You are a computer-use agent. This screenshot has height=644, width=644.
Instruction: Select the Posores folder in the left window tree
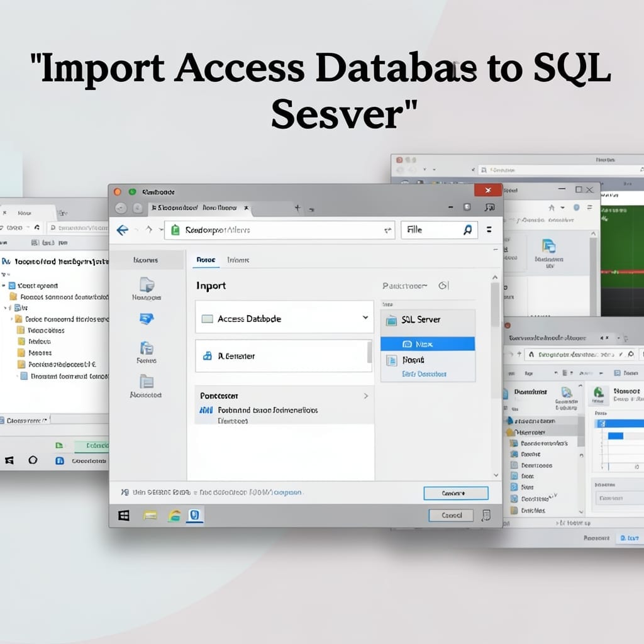click(35, 353)
